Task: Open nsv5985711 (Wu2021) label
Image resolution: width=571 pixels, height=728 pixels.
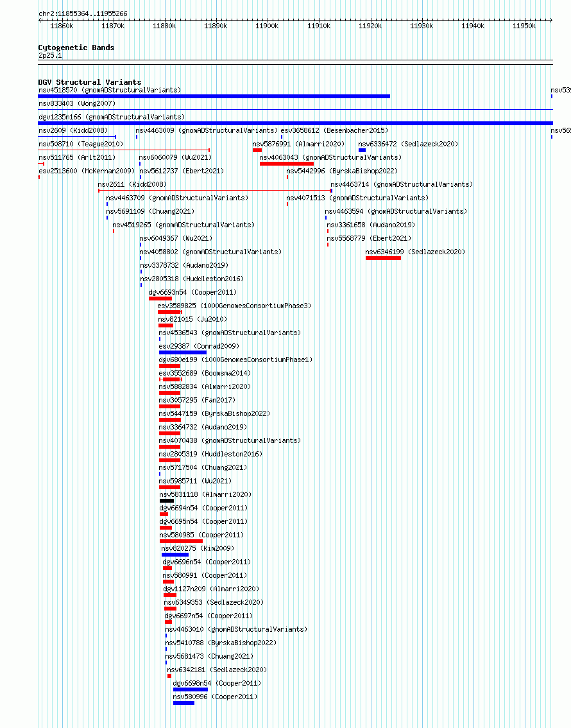Action: coord(195,481)
